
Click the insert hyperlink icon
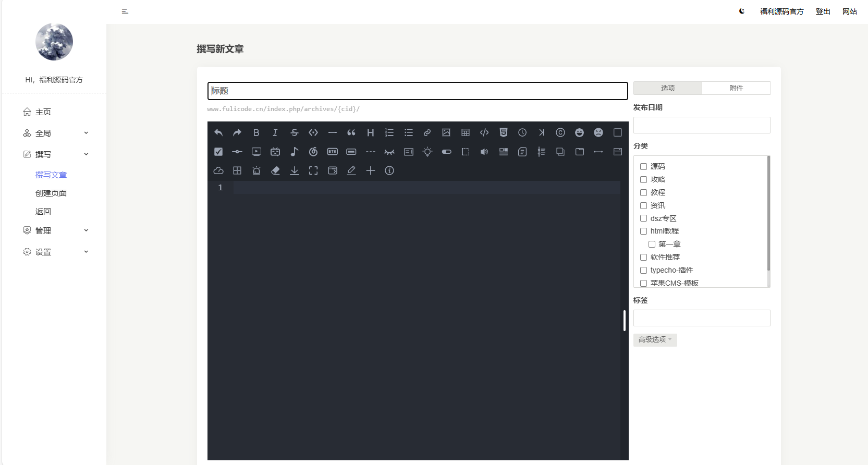427,132
